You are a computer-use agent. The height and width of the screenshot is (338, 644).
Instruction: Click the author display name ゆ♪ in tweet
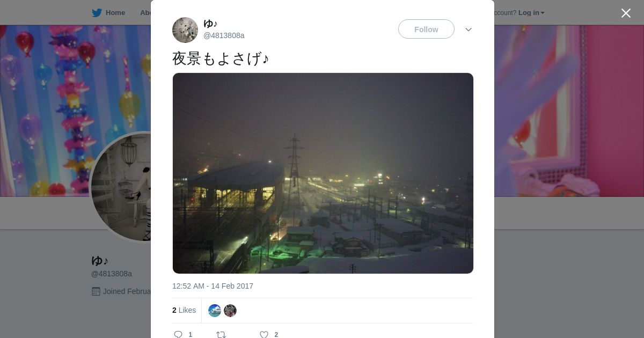pos(210,24)
